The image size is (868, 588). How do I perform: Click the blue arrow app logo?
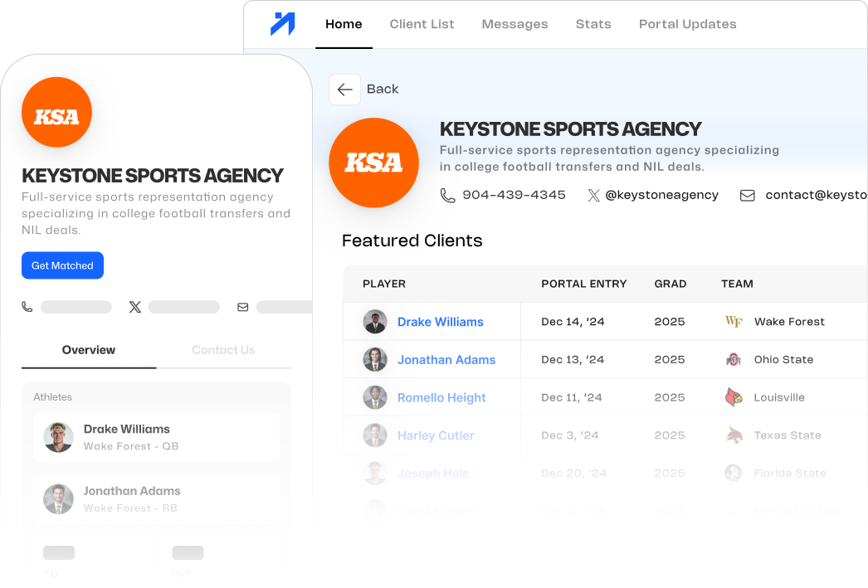pyautogui.click(x=282, y=24)
